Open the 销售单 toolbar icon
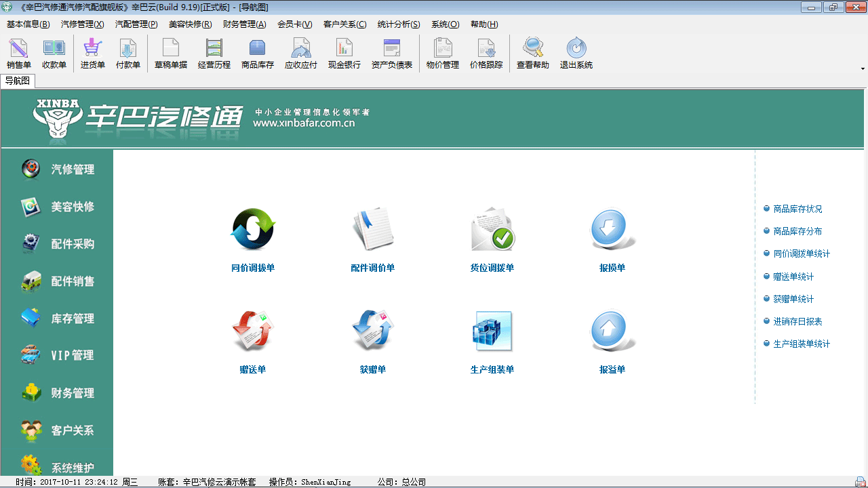Screen dimensions: 868x488 click(x=19, y=54)
